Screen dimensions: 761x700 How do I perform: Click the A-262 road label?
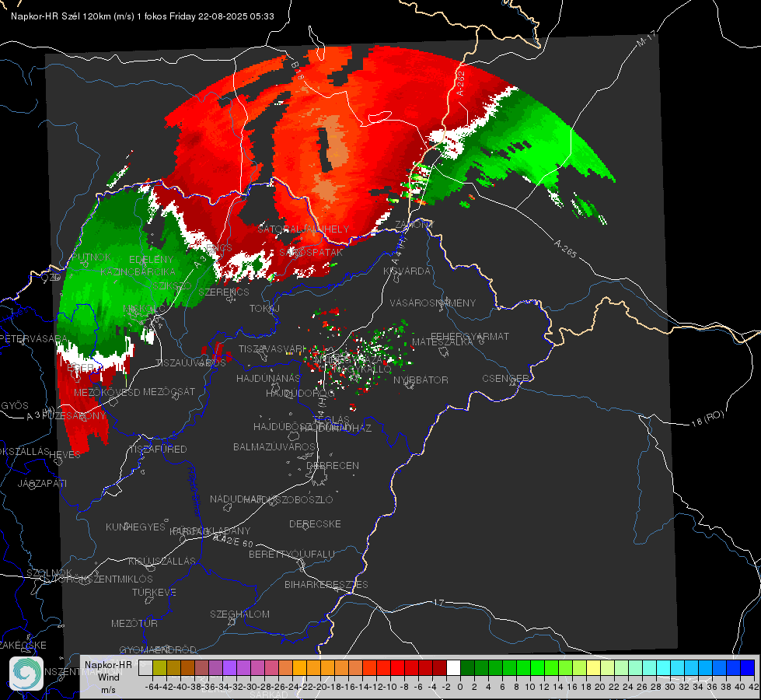pos(460,83)
